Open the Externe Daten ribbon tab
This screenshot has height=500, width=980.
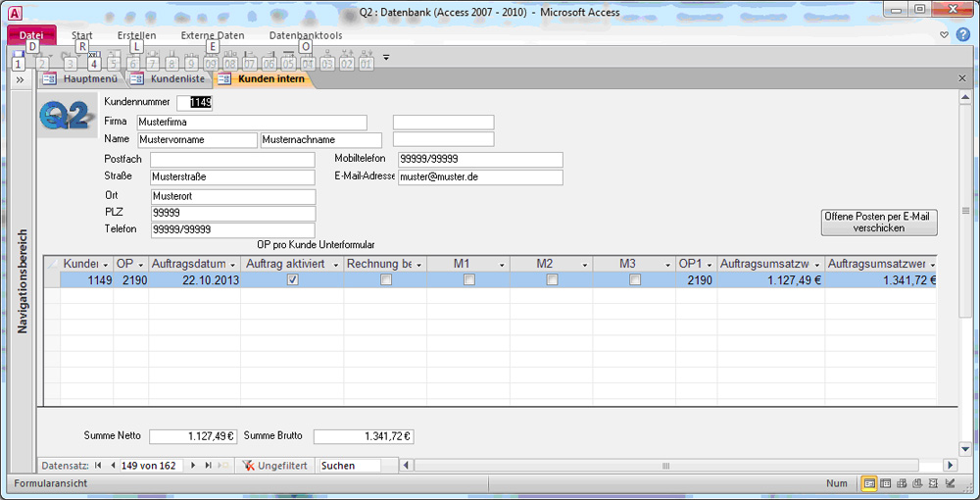point(213,35)
